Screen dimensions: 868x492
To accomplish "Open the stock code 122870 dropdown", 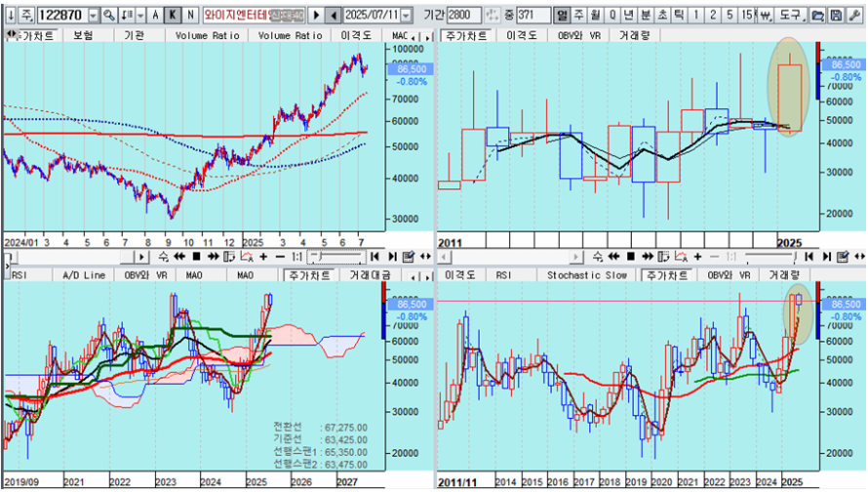I will (x=93, y=16).
